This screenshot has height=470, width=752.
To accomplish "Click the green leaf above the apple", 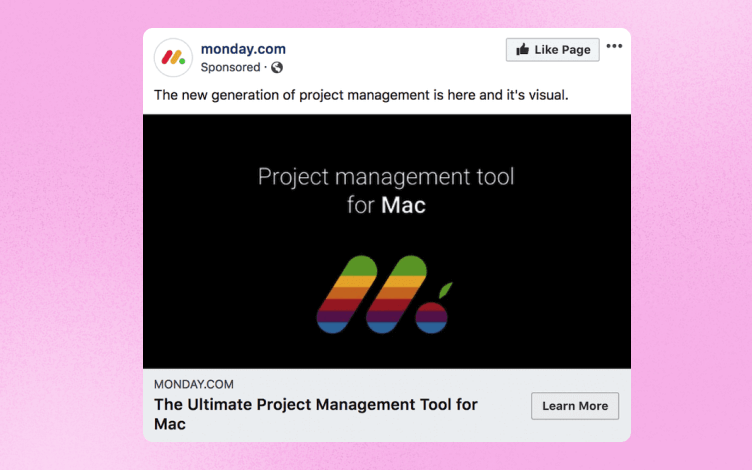I will coord(446,290).
